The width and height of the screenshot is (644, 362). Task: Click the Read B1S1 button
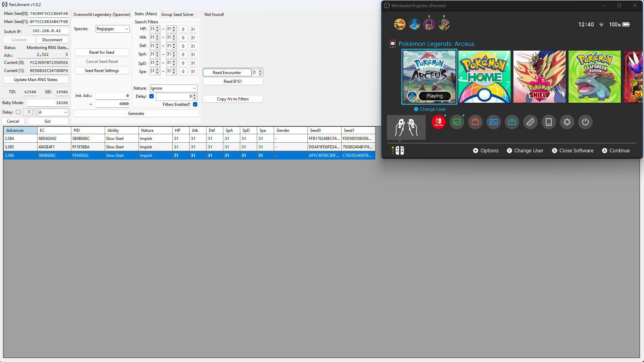coord(233,81)
